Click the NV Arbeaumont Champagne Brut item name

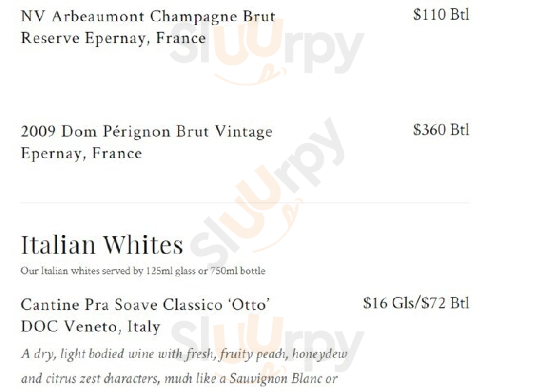click(x=148, y=17)
